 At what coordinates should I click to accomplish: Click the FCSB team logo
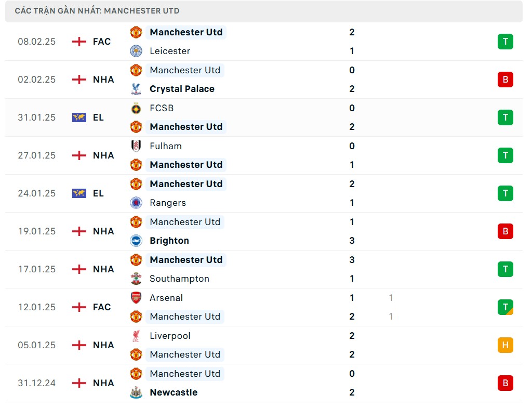coord(136,108)
